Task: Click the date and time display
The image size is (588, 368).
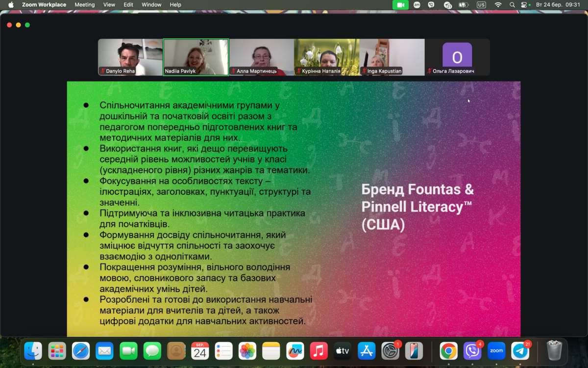Action: point(558,5)
